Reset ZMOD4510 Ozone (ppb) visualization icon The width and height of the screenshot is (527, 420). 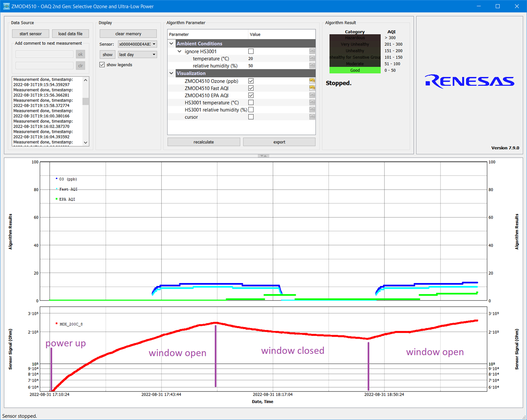pyautogui.click(x=312, y=81)
